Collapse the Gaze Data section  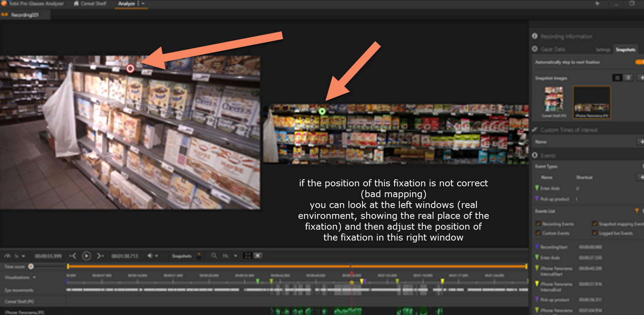(x=548, y=49)
